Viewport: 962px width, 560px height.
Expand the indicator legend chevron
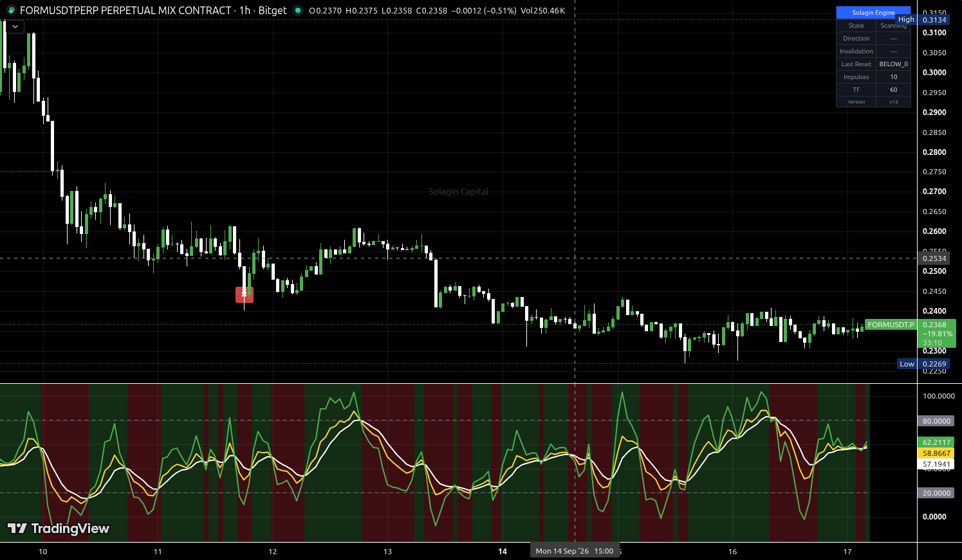click(15, 26)
